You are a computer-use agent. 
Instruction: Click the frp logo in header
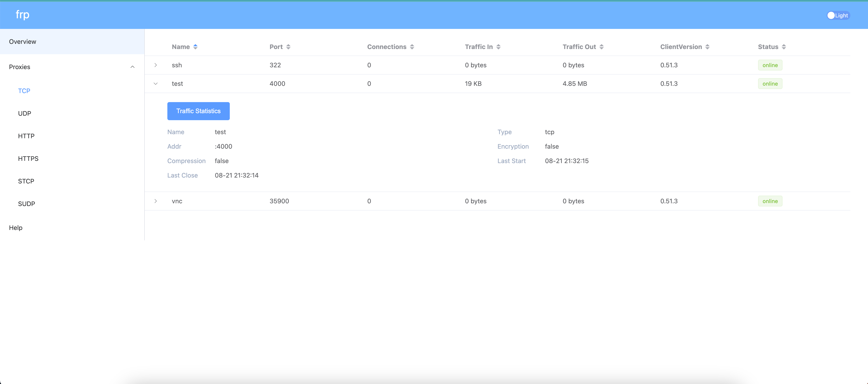23,14
